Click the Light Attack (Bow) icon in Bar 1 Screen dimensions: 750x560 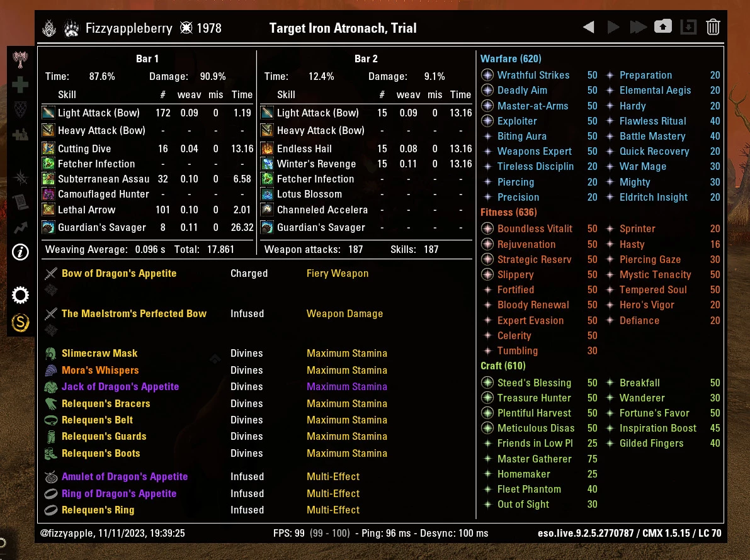pos(48,113)
